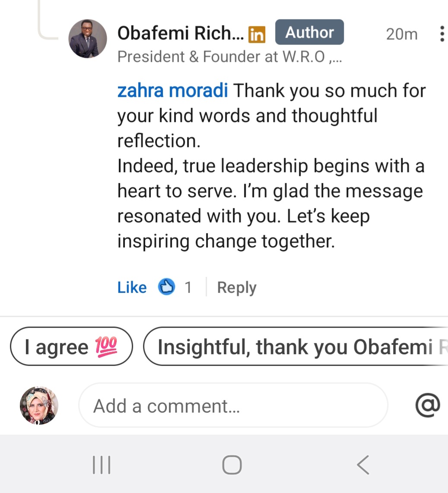Viewport: 448px width, 493px height.
Task: View Obafemi's profile photo
Action: 88,38
